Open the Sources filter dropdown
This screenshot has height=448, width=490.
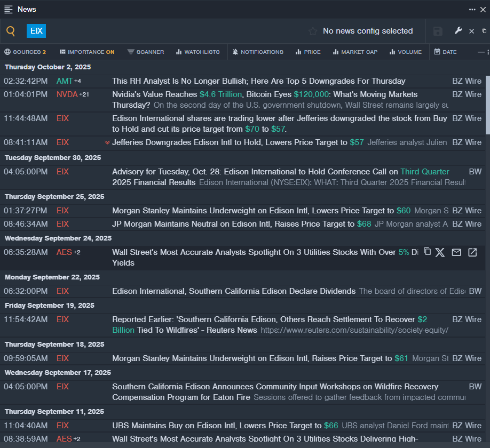(x=25, y=52)
